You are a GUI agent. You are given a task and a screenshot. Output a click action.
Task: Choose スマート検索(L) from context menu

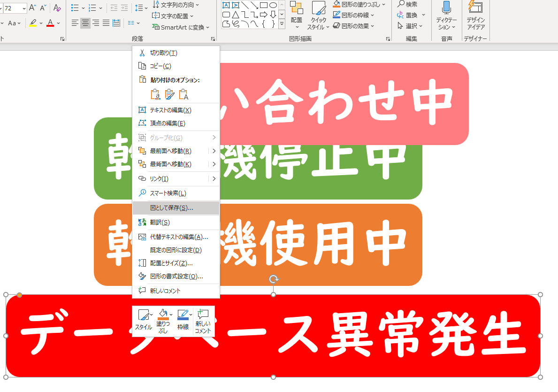click(176, 193)
